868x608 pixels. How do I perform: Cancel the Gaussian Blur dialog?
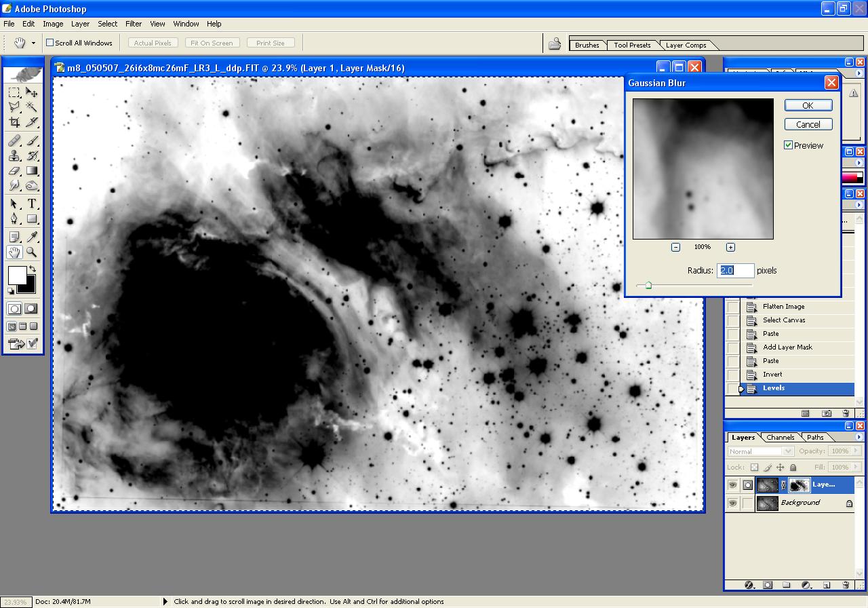(x=808, y=124)
